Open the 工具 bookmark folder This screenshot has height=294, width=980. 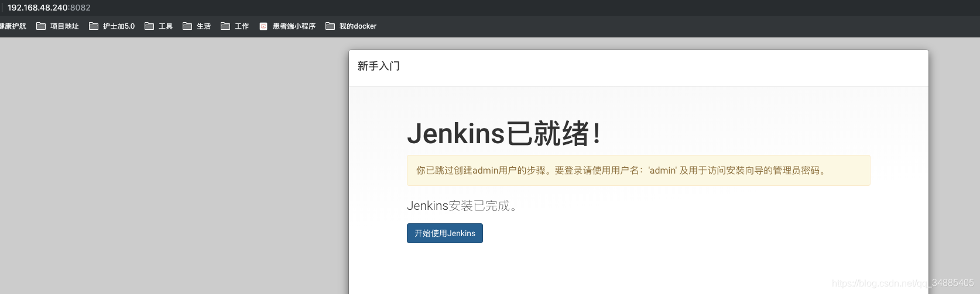pos(159,26)
